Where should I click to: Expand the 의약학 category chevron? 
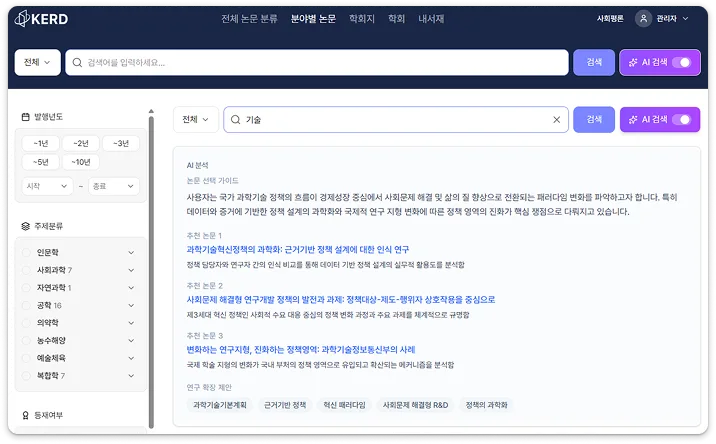131,323
